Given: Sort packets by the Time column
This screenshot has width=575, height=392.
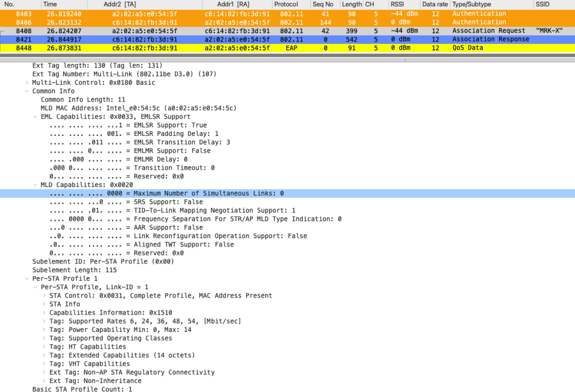Looking at the screenshot, I should (x=50, y=4).
